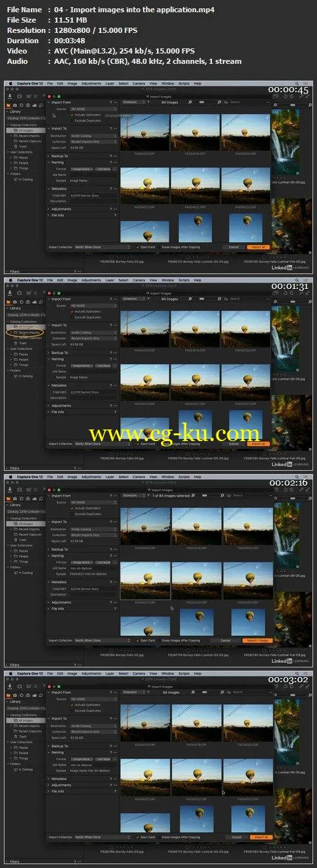Click the "1 of 84 images selected" label

coord(171,495)
